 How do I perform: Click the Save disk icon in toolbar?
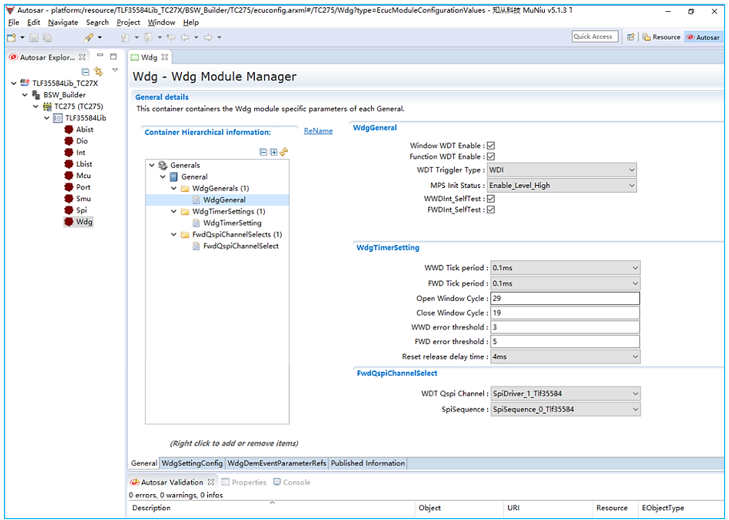click(x=34, y=37)
